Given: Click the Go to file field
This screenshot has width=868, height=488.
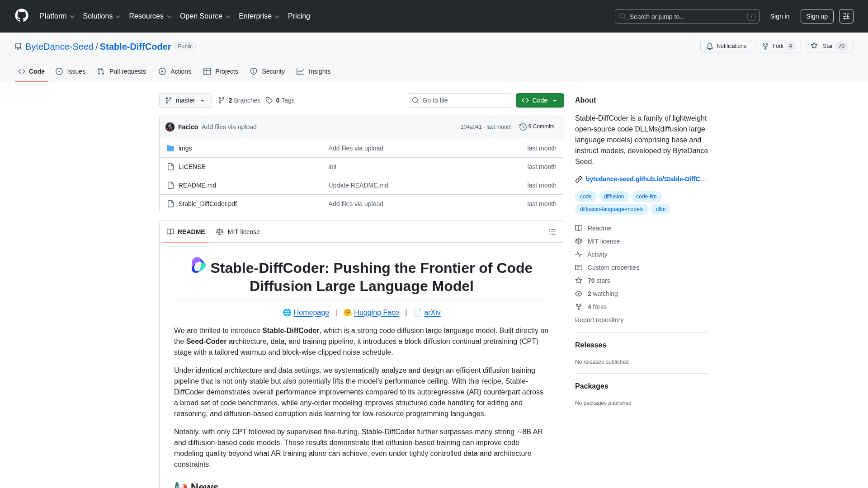Looking at the screenshot, I should [460, 100].
